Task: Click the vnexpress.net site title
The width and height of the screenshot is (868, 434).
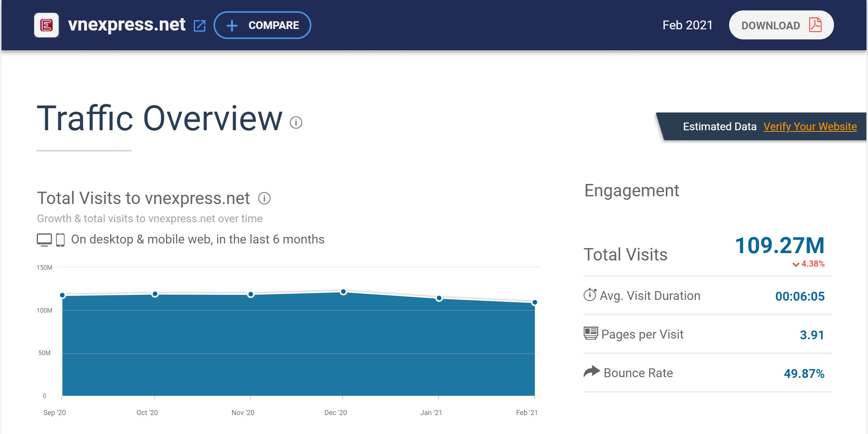Action: tap(127, 25)
